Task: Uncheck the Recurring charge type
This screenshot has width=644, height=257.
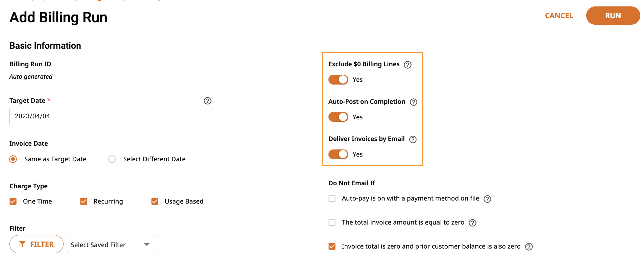Action: [x=84, y=202]
